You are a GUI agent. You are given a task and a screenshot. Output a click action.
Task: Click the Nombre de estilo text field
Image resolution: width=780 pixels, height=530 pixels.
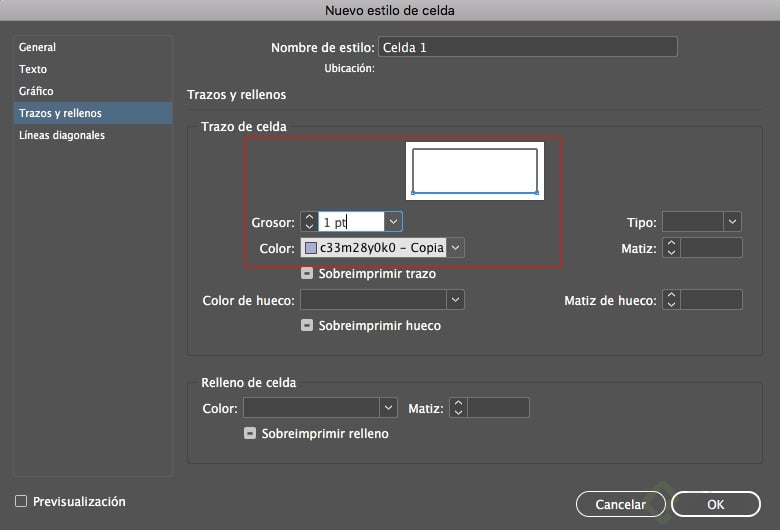[527, 47]
